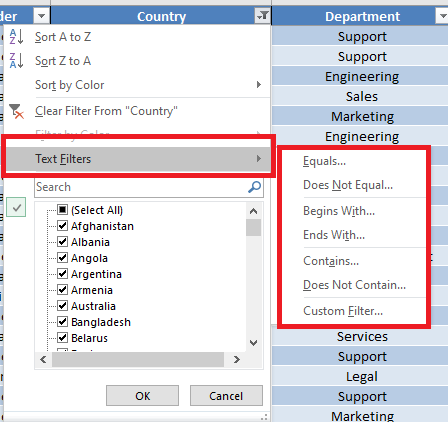Click the list scroll-down arrow
The image size is (448, 422).
coord(253,343)
